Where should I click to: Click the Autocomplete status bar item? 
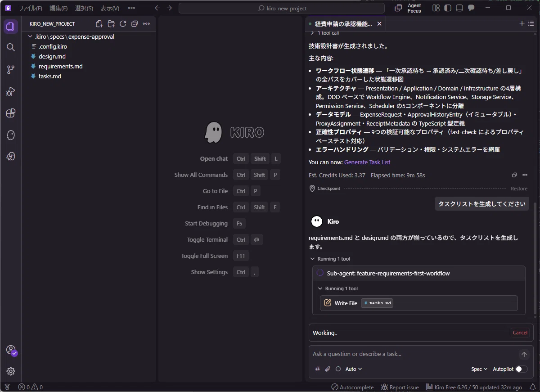[x=352, y=387]
